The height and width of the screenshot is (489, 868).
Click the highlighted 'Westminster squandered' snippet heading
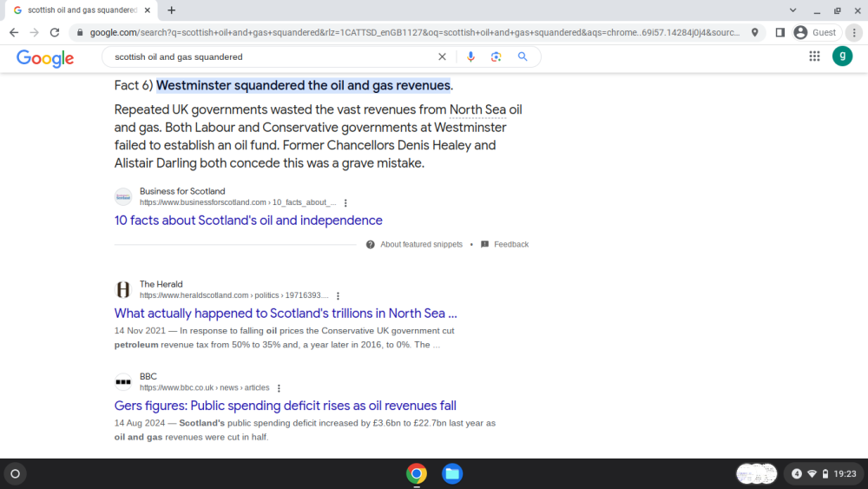(x=303, y=85)
